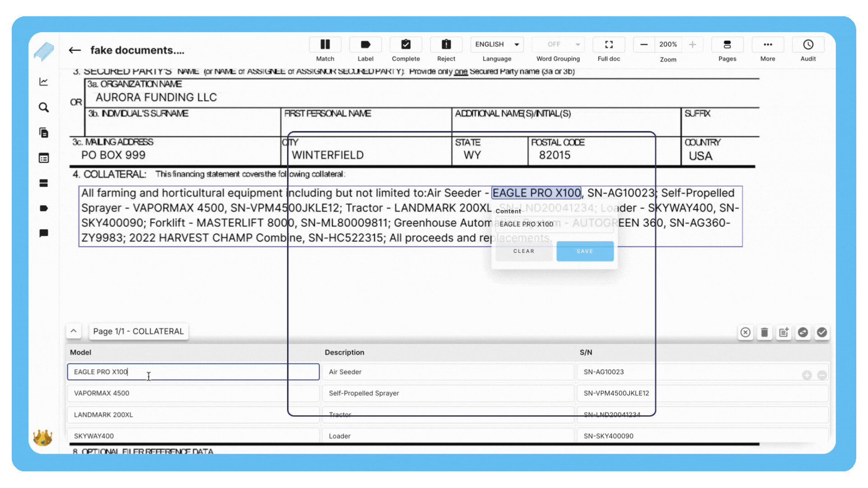The height and width of the screenshot is (488, 868).
Task: Click the trash delete icon
Action: [x=764, y=333]
